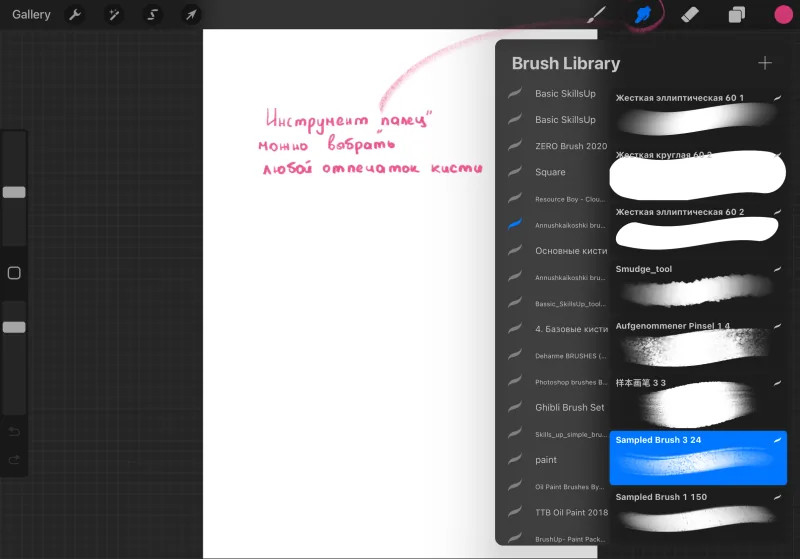Undo with the sidebar undo arrow
The image size is (800, 559).
(x=14, y=432)
